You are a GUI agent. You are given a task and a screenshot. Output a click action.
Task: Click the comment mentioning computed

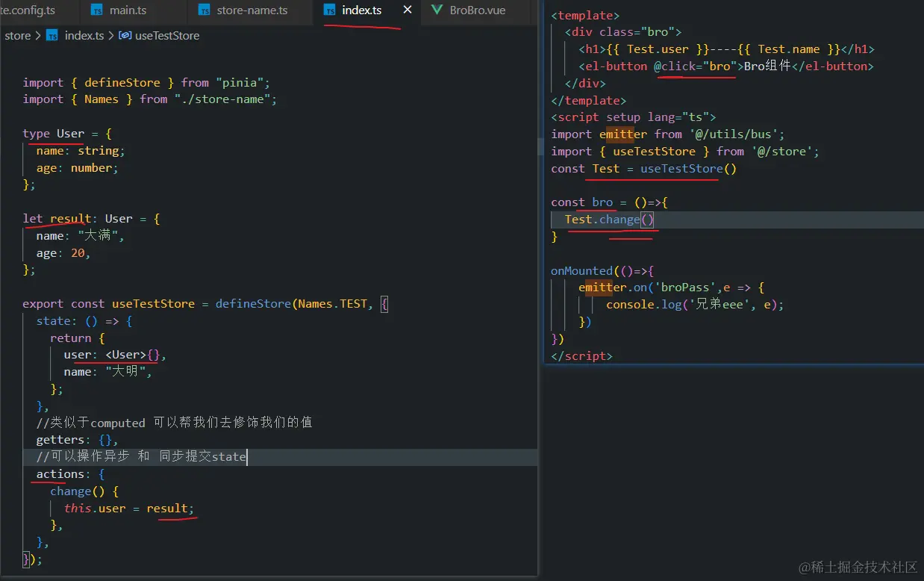coord(174,423)
